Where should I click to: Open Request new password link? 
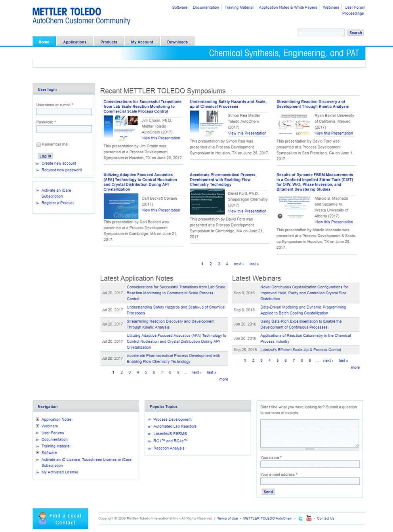click(x=62, y=170)
